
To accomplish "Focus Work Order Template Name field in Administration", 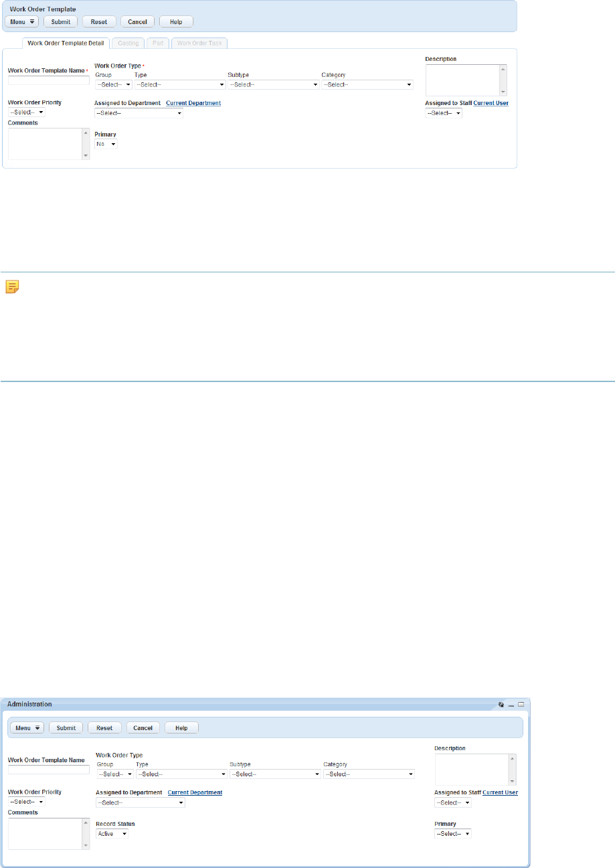I will click(49, 770).
